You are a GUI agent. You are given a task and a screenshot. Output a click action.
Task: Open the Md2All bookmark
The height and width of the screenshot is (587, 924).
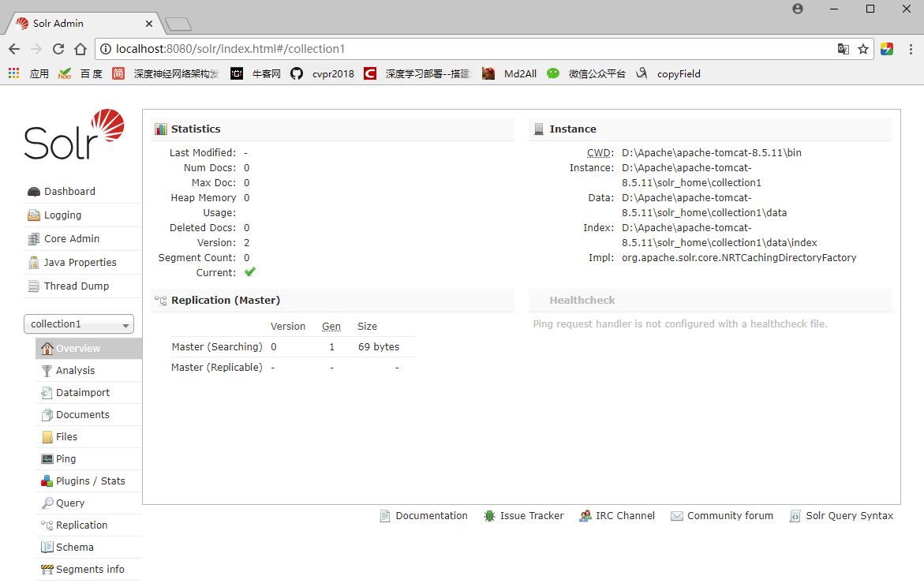(509, 73)
